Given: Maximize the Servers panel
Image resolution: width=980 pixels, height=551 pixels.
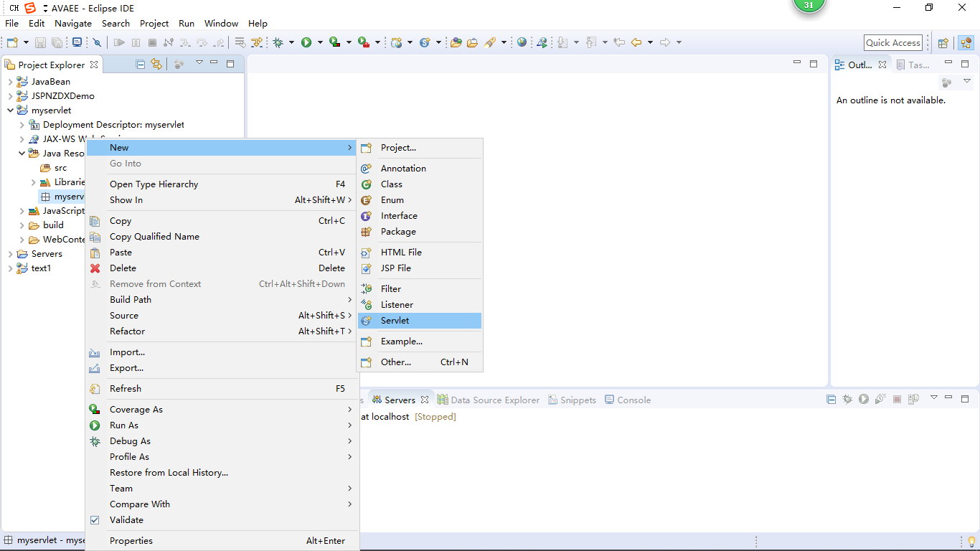Looking at the screenshot, I should tap(965, 398).
